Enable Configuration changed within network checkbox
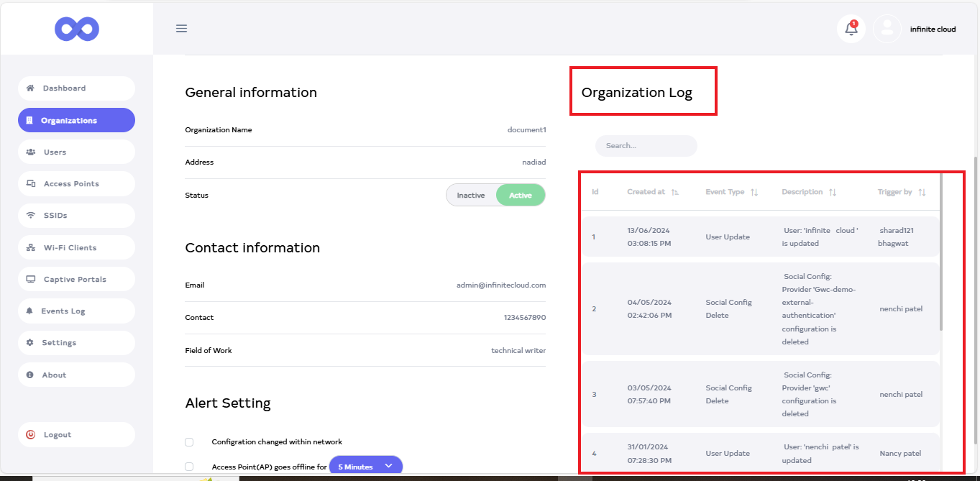Viewport: 980px width, 481px height. 189,441
